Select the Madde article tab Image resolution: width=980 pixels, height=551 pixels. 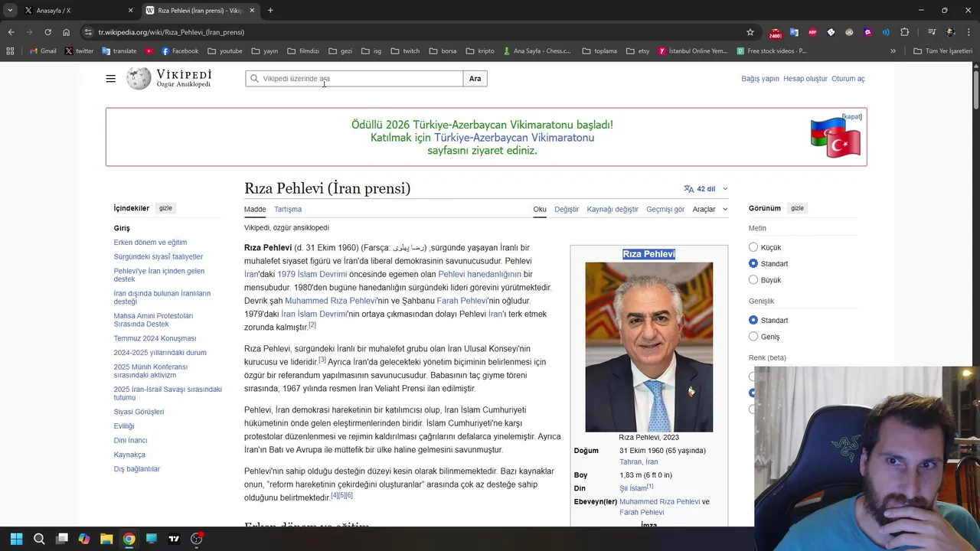(255, 209)
